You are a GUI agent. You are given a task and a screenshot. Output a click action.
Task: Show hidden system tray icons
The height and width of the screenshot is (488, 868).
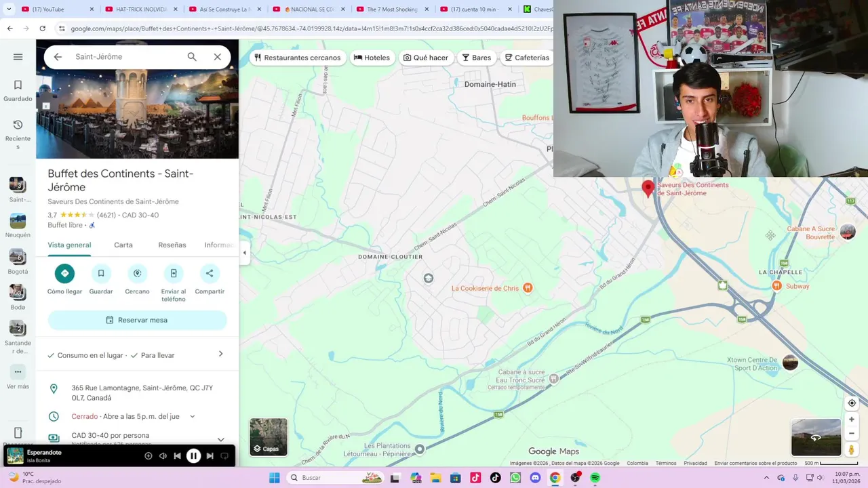tap(766, 478)
